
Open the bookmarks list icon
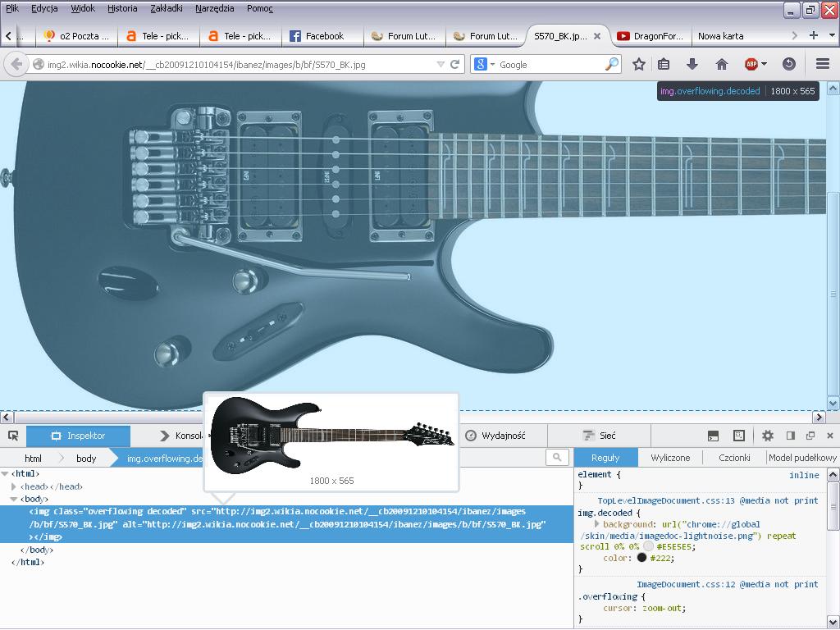click(x=664, y=64)
